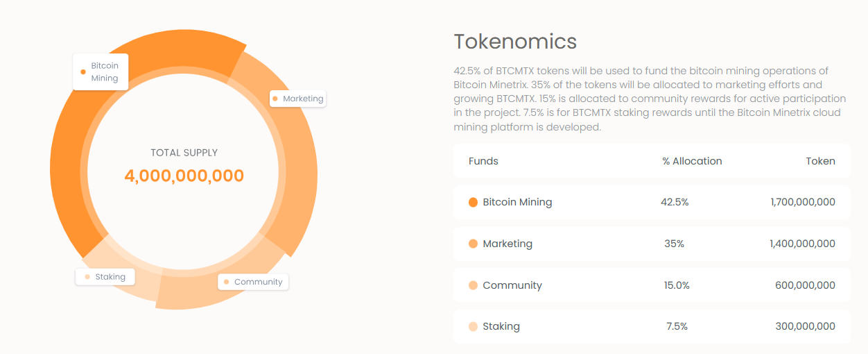This screenshot has height=354, width=868.
Task: Click the color dot next to Marketing row
Action: pyautogui.click(x=474, y=244)
